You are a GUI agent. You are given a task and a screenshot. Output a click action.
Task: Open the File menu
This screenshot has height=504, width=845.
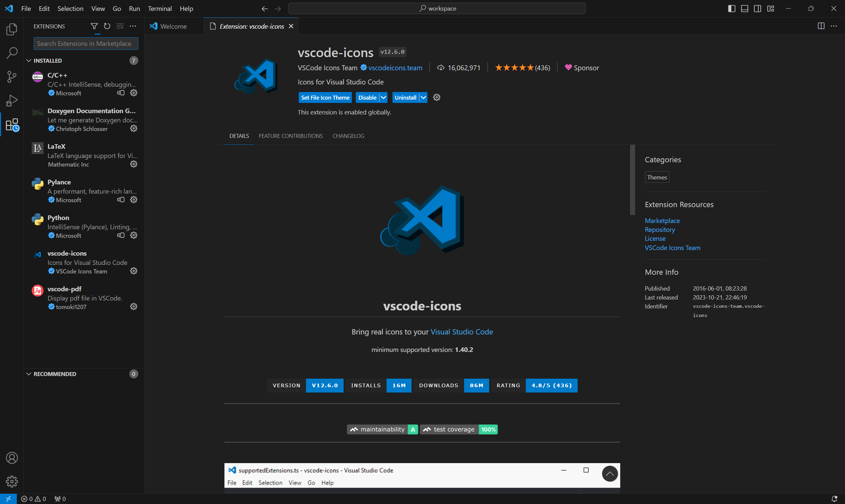pos(26,9)
